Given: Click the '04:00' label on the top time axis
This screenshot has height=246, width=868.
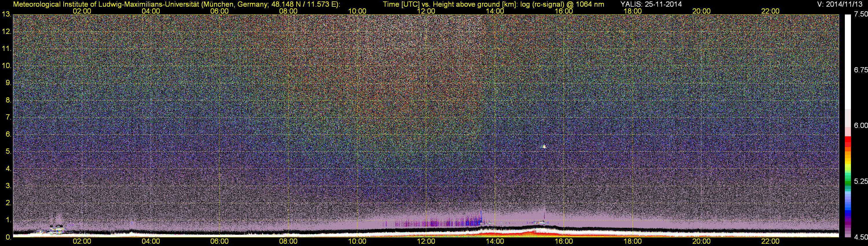Looking at the screenshot, I should point(151,11).
